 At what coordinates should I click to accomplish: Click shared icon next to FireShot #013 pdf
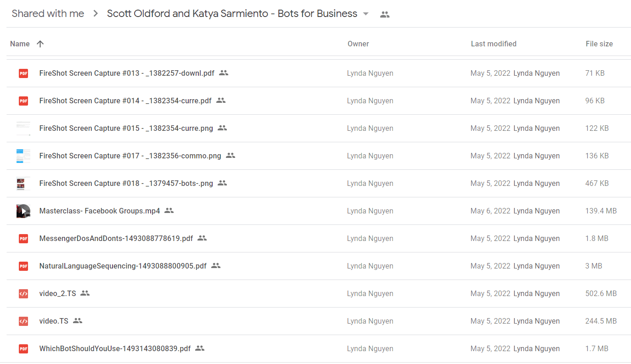point(224,73)
